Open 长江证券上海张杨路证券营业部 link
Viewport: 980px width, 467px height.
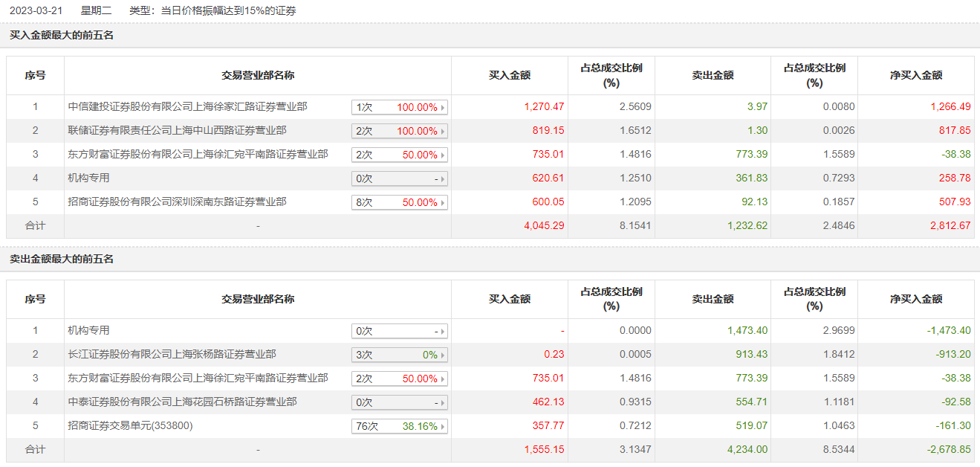pos(172,354)
